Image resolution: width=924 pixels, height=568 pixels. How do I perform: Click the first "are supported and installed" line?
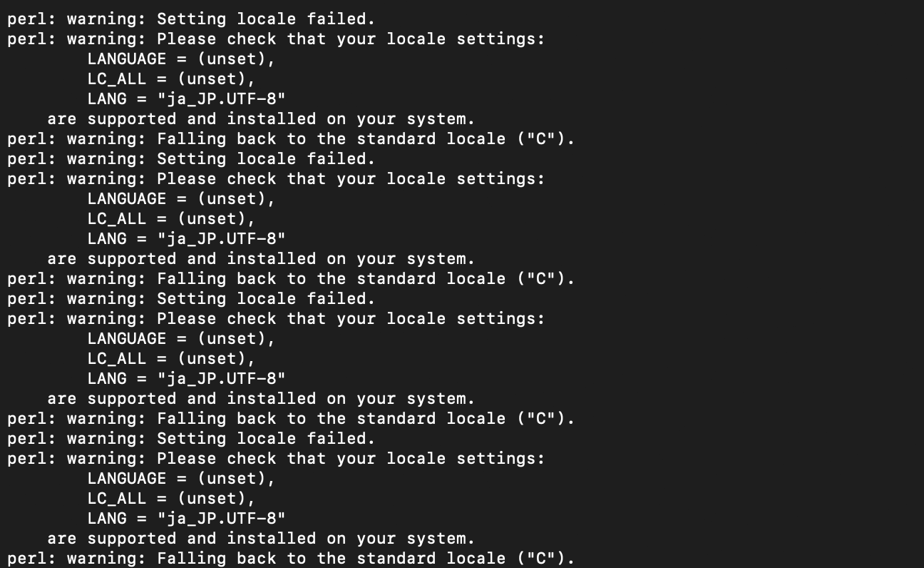pos(261,119)
